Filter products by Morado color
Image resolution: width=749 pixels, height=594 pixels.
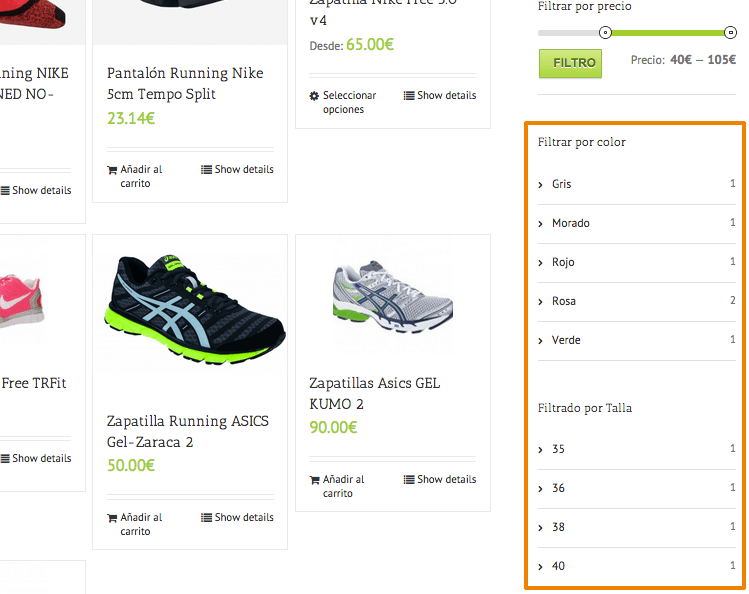click(x=570, y=223)
